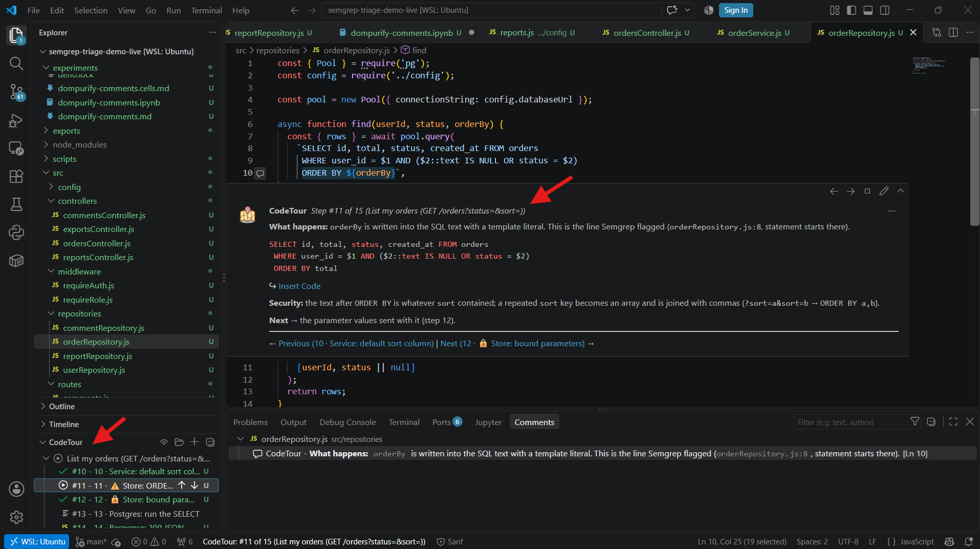The image size is (980, 549).
Task: Expand the exports folder
Action: click(66, 131)
